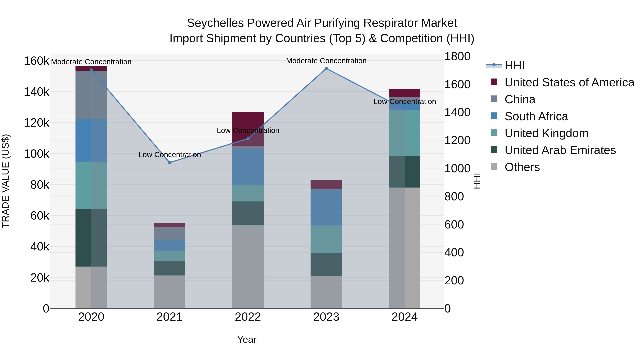Screen dimensions: 644x362
Task: Click the 1800 right axis tick label
Action: (x=457, y=56)
